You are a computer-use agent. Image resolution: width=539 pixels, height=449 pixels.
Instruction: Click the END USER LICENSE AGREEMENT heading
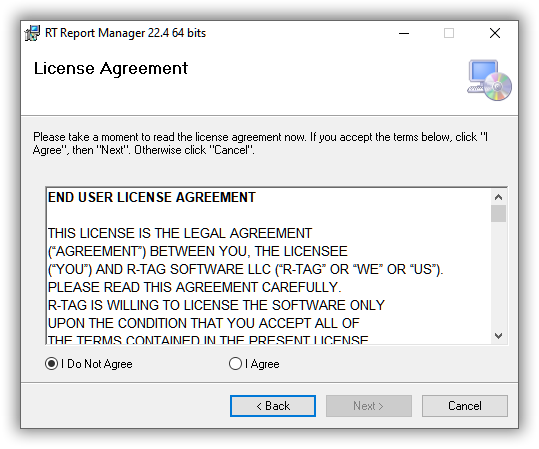click(152, 197)
